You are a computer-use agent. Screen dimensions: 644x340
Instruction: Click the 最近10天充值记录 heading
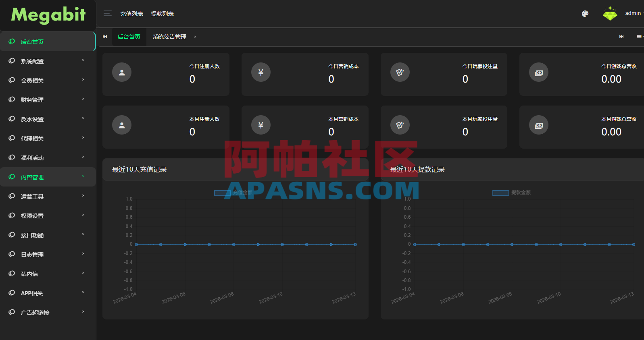point(139,170)
